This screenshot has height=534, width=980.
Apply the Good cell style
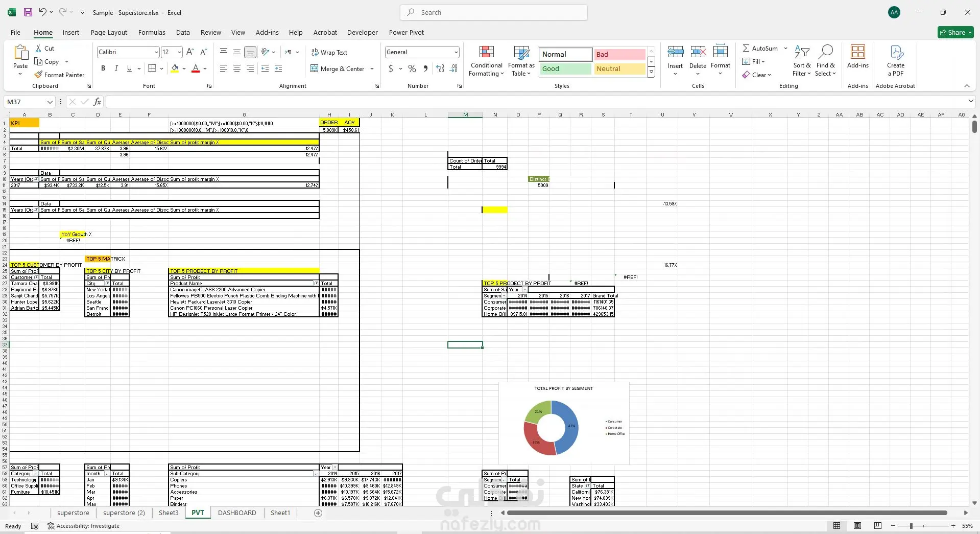pyautogui.click(x=565, y=69)
